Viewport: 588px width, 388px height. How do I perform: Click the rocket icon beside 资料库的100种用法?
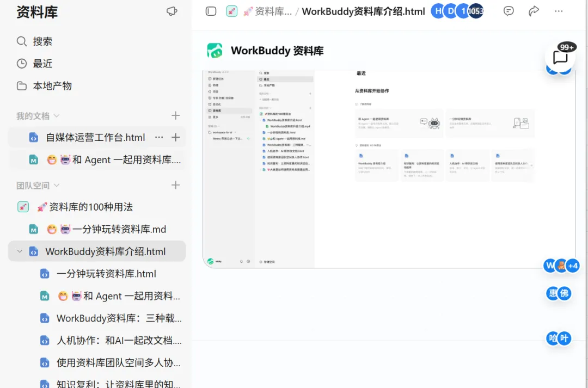(x=23, y=207)
